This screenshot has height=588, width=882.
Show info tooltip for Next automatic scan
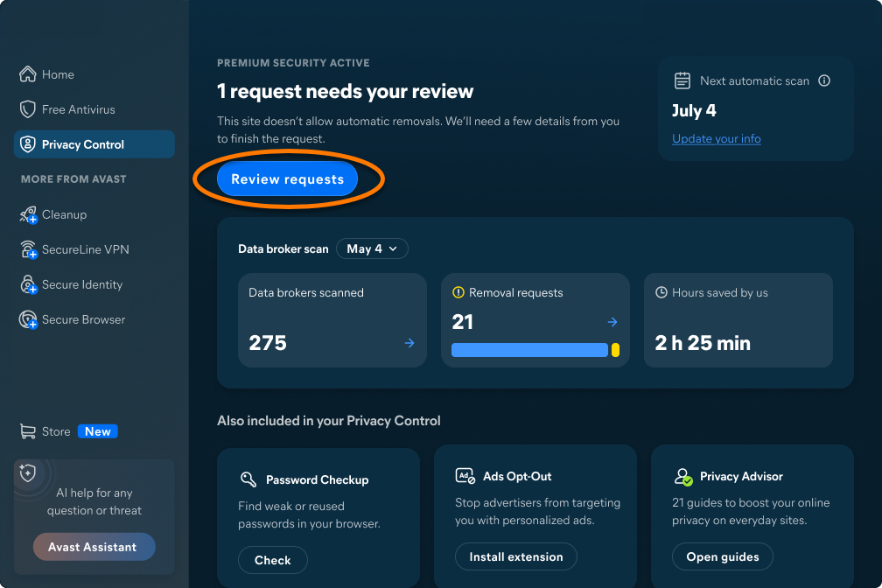point(824,80)
